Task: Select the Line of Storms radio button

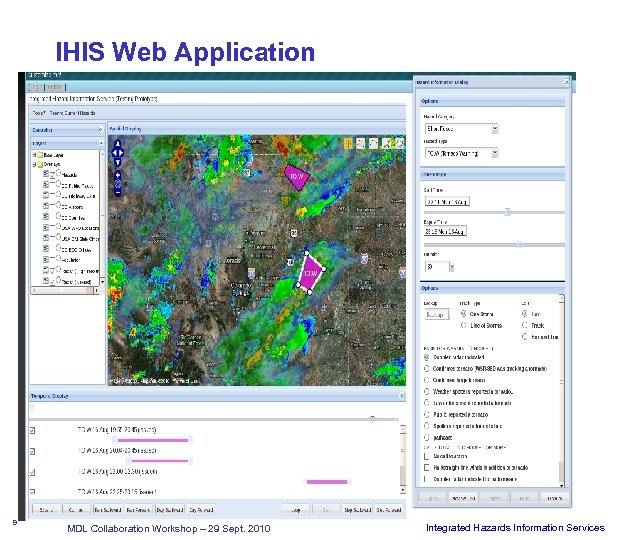Action: click(464, 325)
